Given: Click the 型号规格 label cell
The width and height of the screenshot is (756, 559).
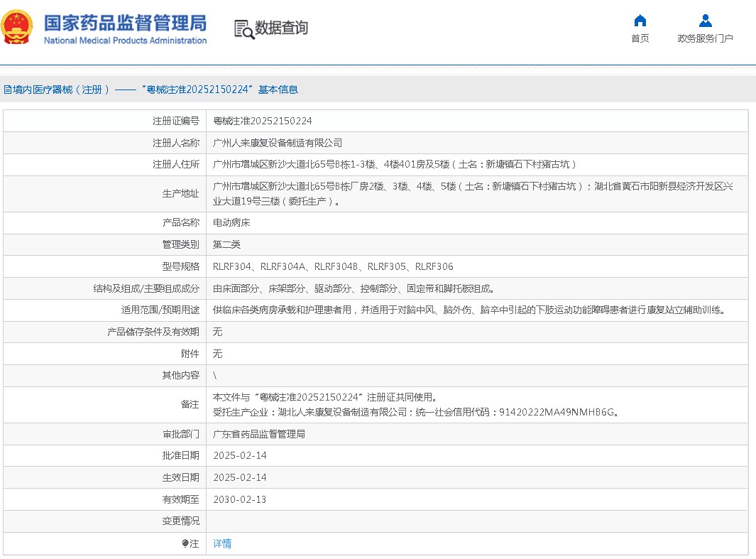Looking at the screenshot, I should pyautogui.click(x=104, y=266).
